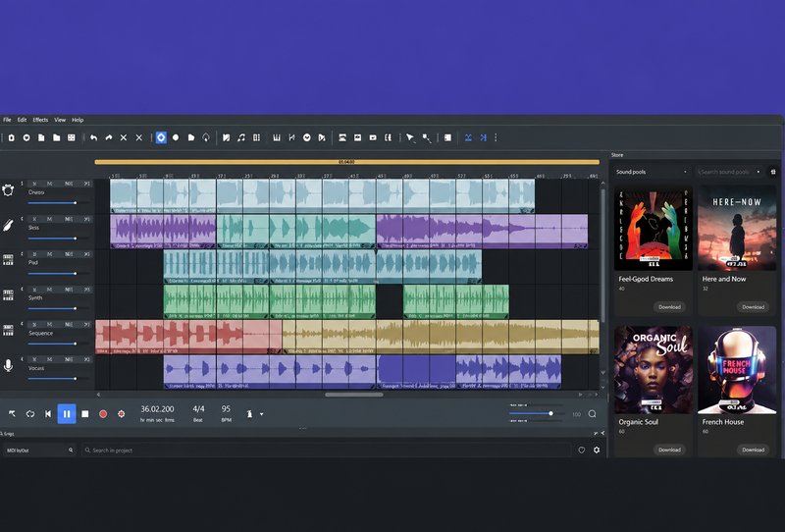The height and width of the screenshot is (532, 785).
Task: Open settings with the gear icon beside the project search
Action: (x=597, y=450)
